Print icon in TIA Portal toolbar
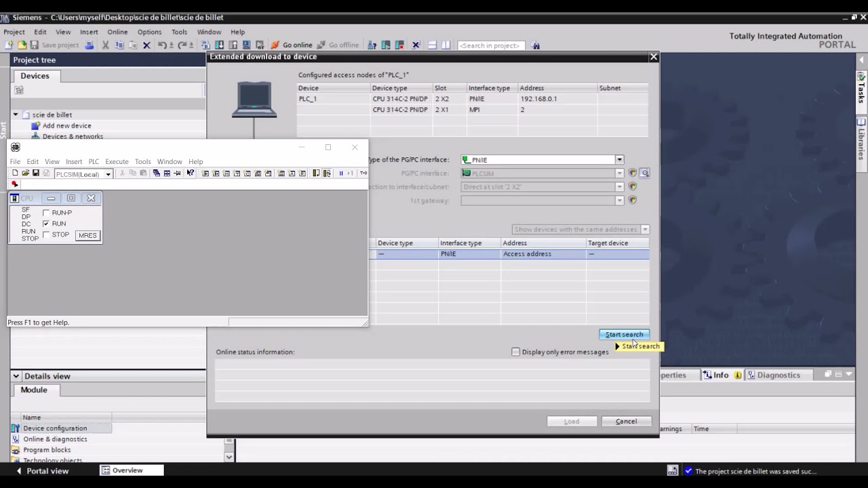The height and width of the screenshot is (488, 868). tap(90, 45)
